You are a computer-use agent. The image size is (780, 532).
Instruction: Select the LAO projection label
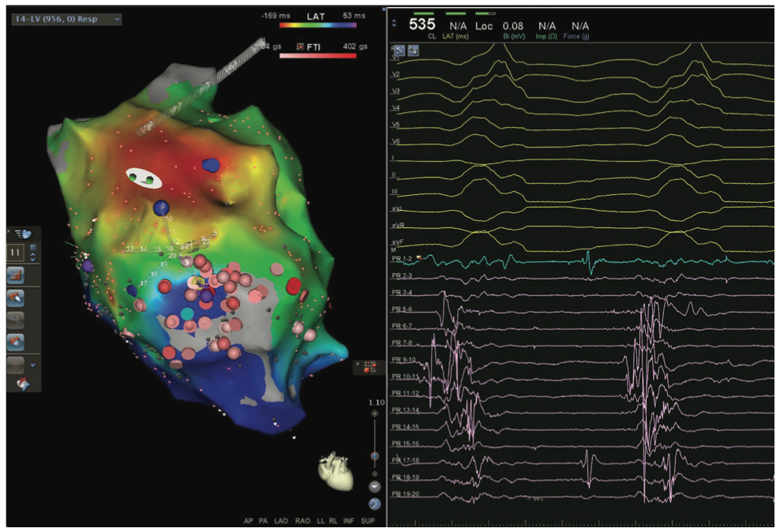(x=281, y=520)
